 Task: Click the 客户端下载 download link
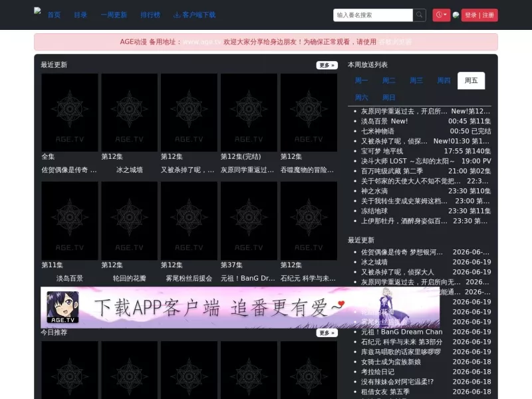pyautogui.click(x=194, y=15)
